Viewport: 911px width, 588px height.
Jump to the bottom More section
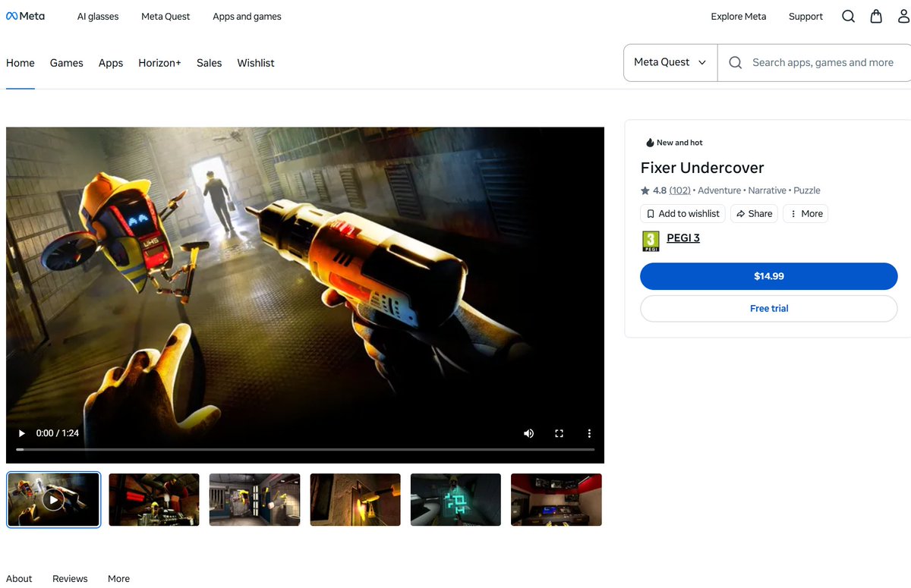click(x=118, y=579)
